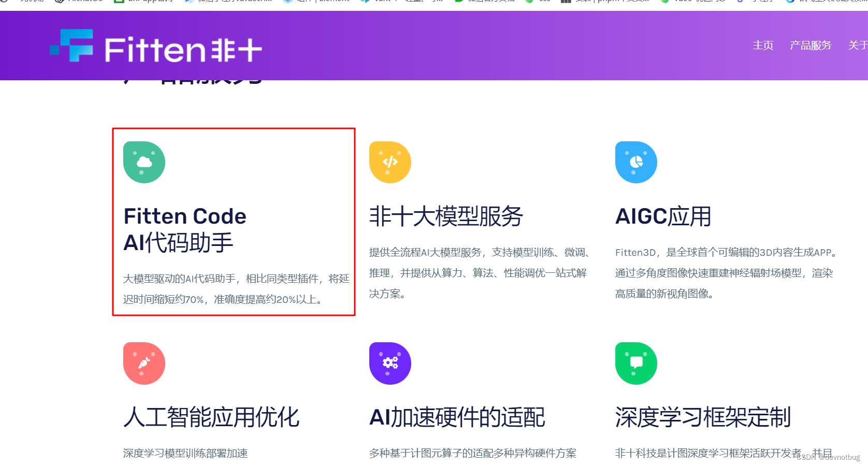The height and width of the screenshot is (466, 868).
Task: Open the 主页 nav menu item
Action: coord(763,46)
